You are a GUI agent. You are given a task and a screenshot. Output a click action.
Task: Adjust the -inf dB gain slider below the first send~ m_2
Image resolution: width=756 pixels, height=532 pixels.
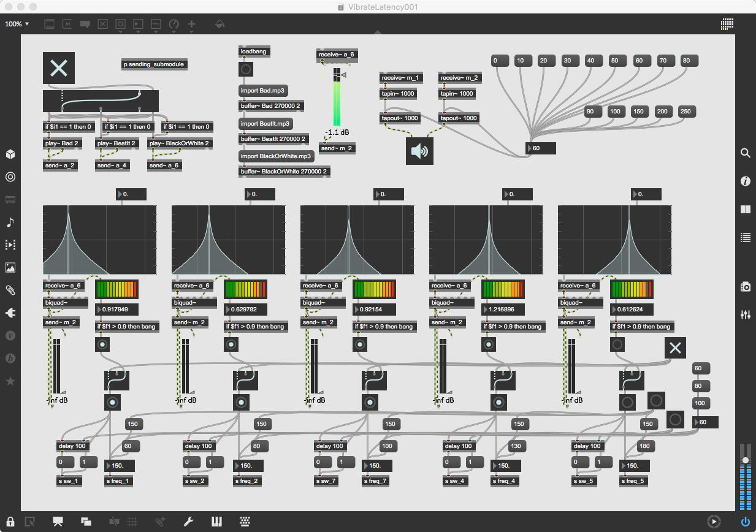pos(56,366)
